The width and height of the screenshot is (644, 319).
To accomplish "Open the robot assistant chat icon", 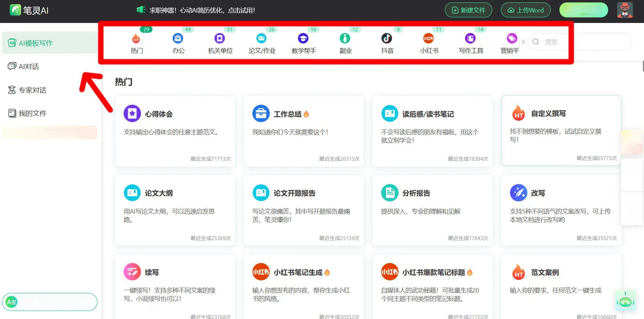I will (x=626, y=301).
